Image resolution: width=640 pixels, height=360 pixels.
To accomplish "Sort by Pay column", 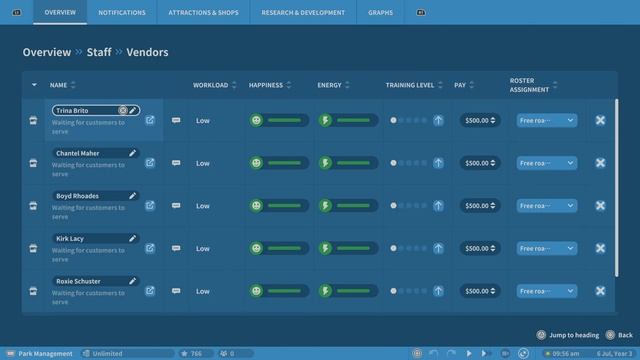I will tap(464, 85).
